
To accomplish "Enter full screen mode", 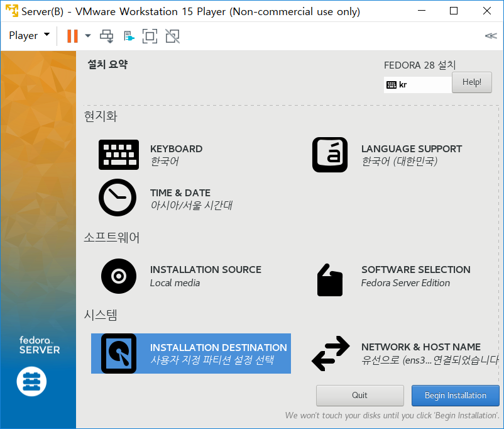I will point(150,36).
